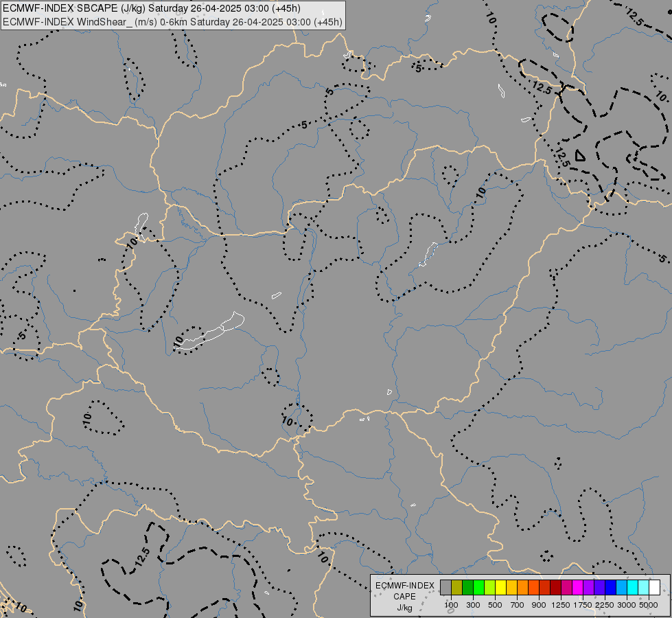Select the white swatch at legend end

pyautogui.click(x=654, y=587)
